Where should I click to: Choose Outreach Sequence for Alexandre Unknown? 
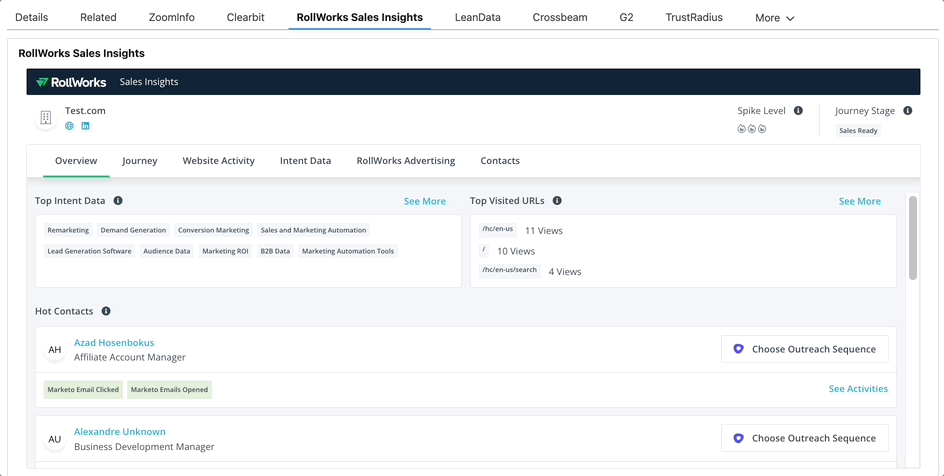coord(804,438)
